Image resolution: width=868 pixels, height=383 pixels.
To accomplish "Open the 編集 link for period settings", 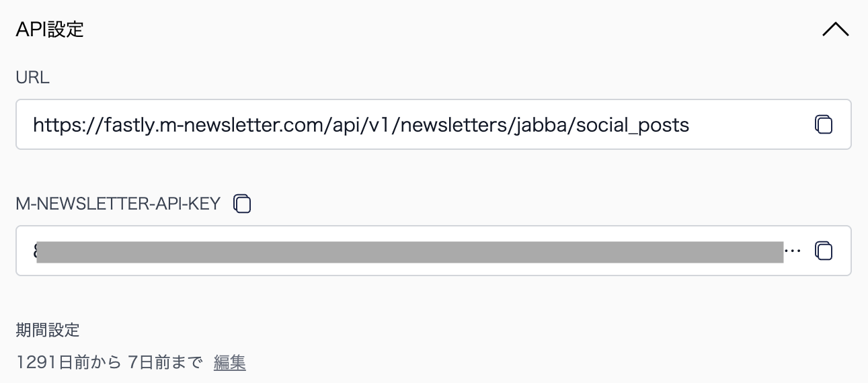I will coord(230,363).
